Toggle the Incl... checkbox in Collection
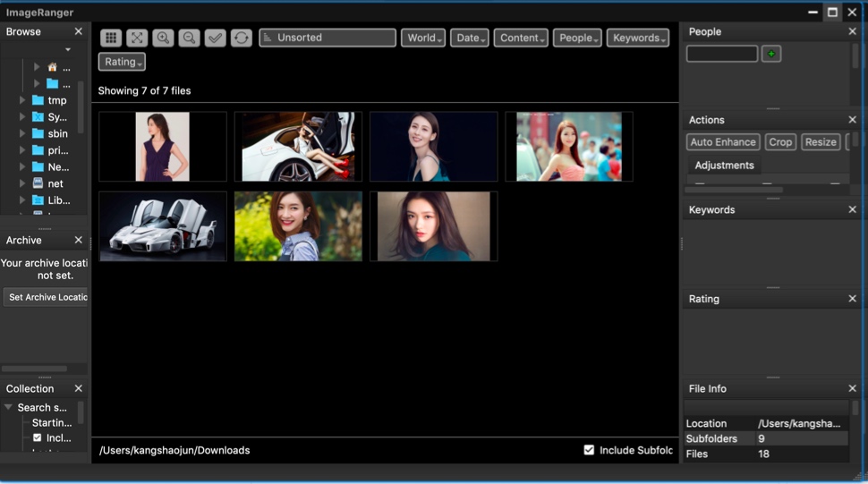The height and width of the screenshot is (484, 868). (x=37, y=437)
